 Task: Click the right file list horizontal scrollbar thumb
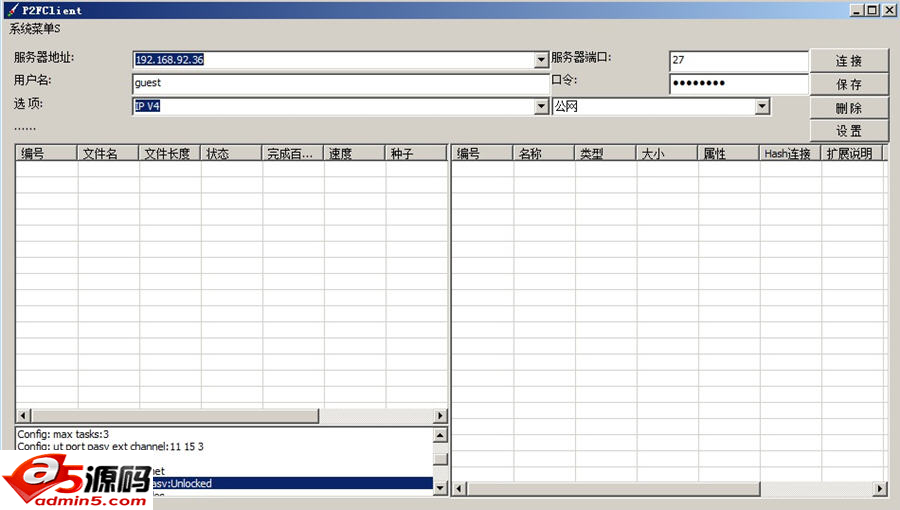(x=613, y=489)
